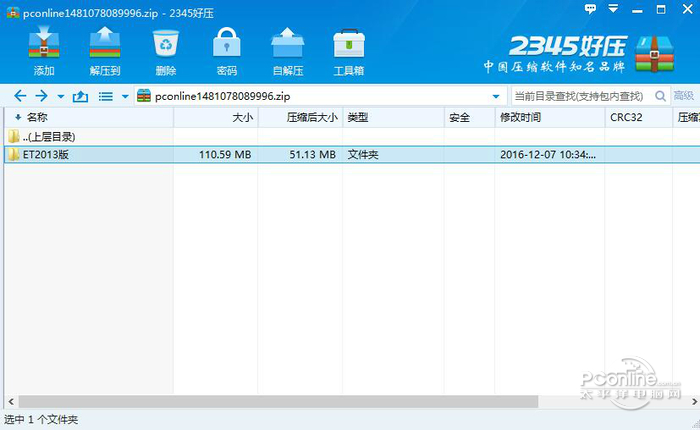The width and height of the screenshot is (700, 430).
Task: Click the zip archive icon in address bar
Action: (144, 96)
